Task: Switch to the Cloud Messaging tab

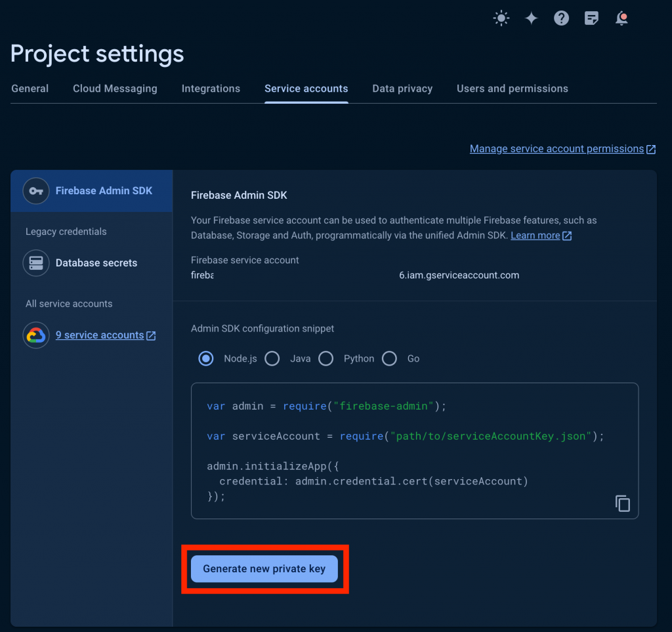Action: (115, 89)
